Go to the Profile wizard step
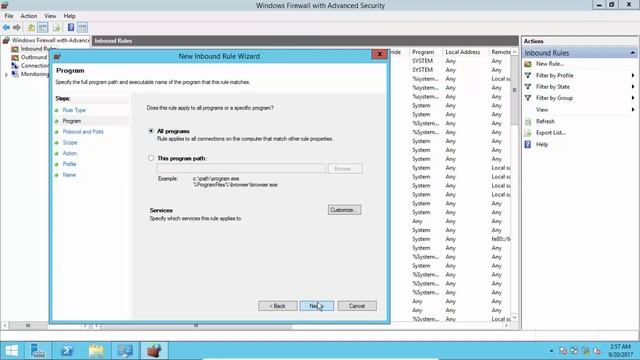640x360 pixels. point(69,164)
